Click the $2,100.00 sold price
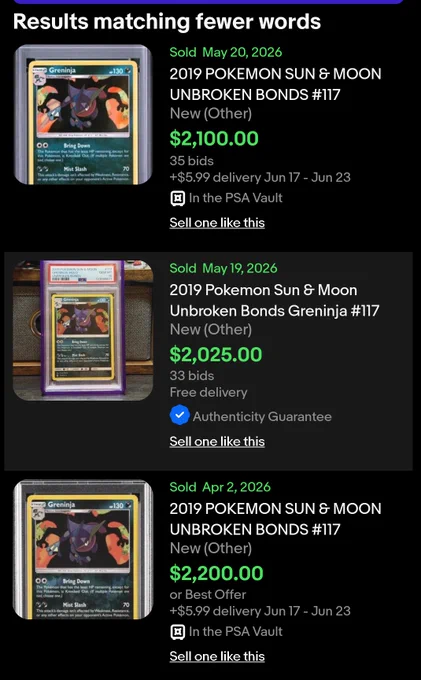Viewport: 421px width, 680px height. pyautogui.click(x=214, y=138)
